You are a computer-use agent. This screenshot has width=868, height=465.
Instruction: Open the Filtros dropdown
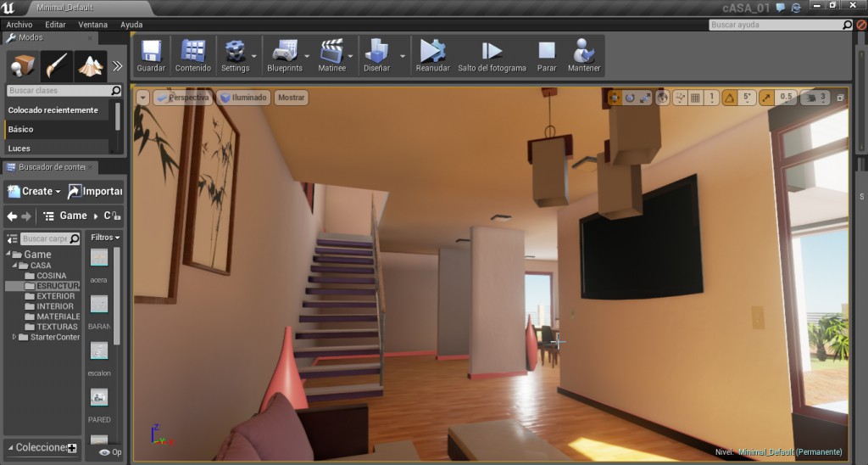coord(104,238)
